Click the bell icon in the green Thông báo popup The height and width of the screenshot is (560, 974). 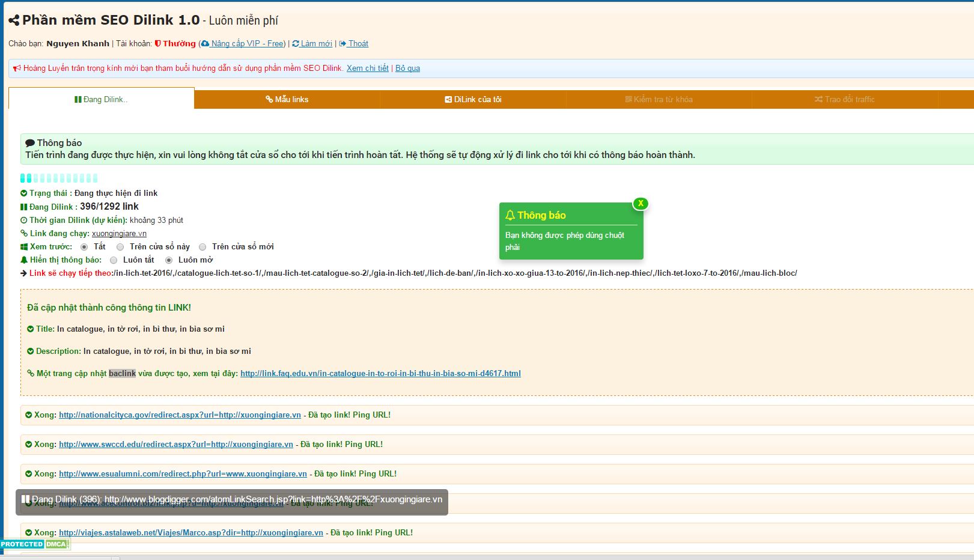(510, 215)
